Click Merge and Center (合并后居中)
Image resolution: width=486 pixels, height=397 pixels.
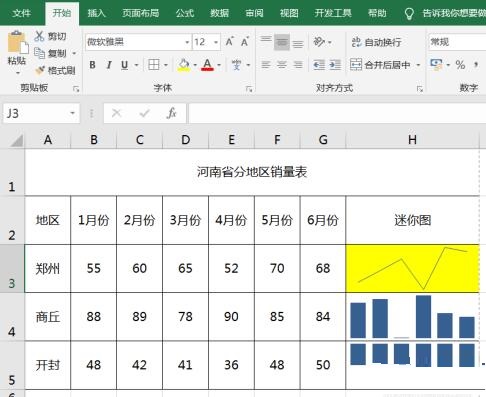(380, 65)
